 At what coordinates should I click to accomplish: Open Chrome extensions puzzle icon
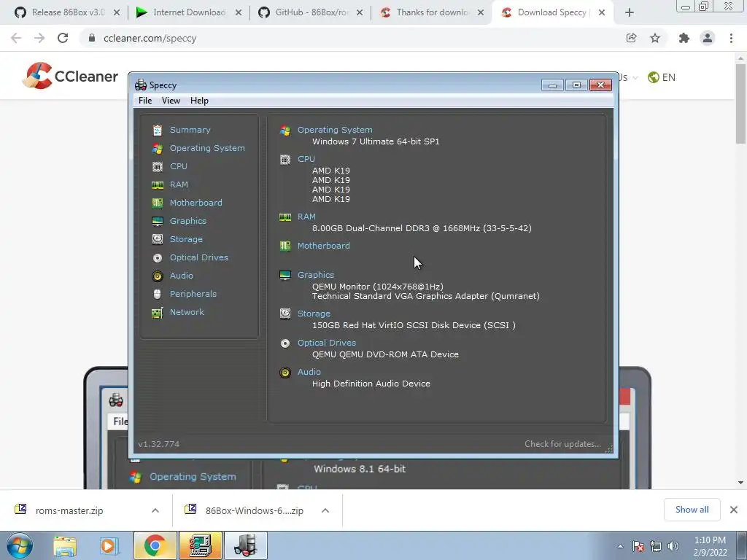(684, 38)
